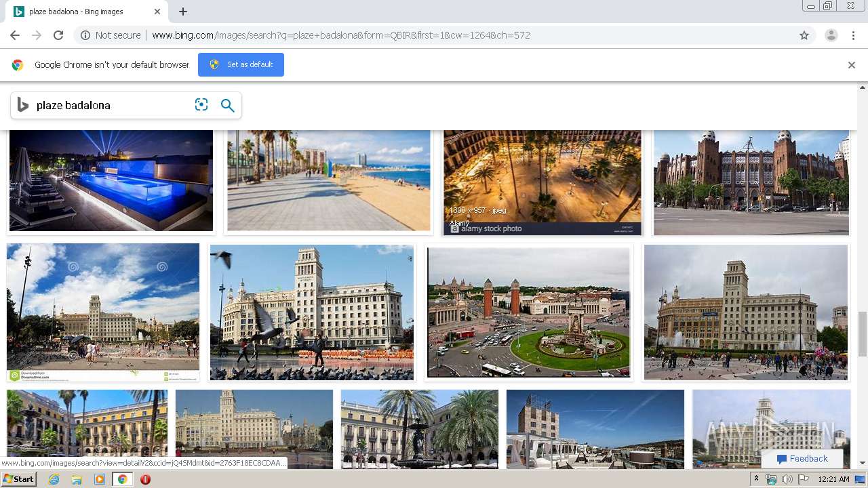Click the Not secure site info indicator
The width and height of the screenshot is (868, 488).
[111, 35]
